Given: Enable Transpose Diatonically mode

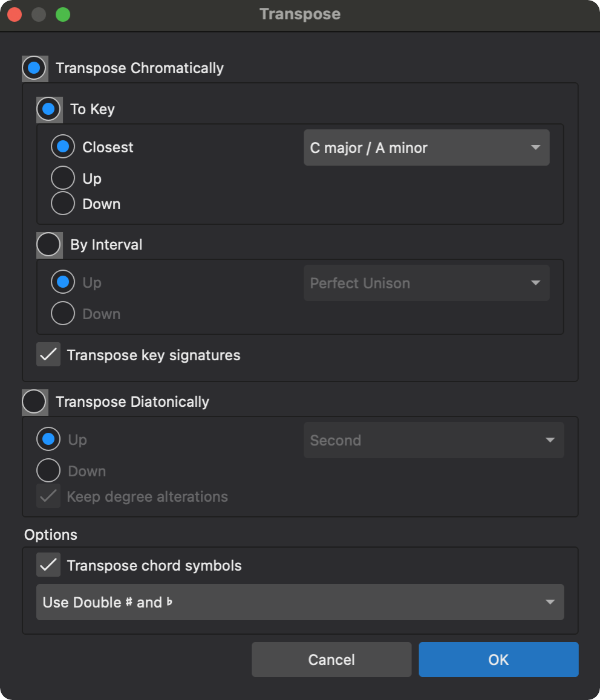Looking at the screenshot, I should coord(34,401).
